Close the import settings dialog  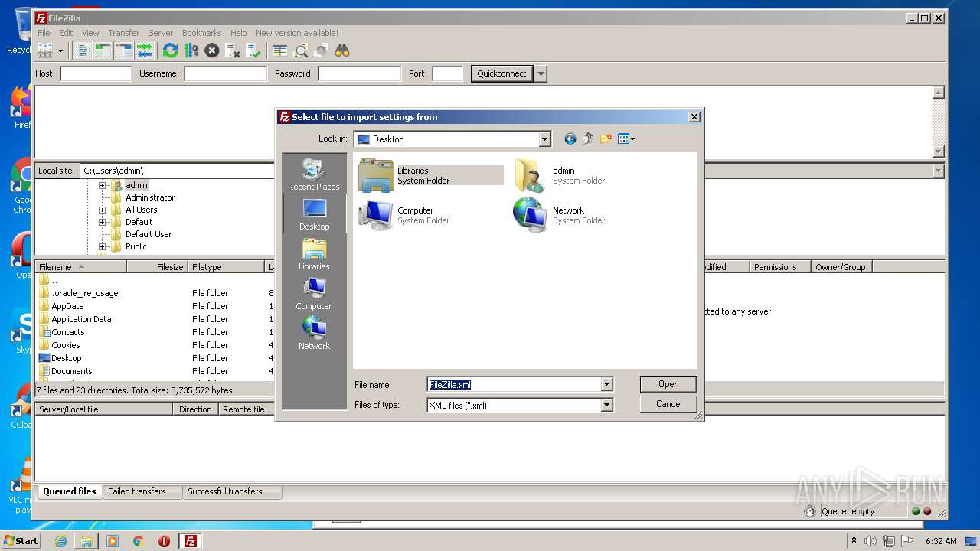pos(694,117)
